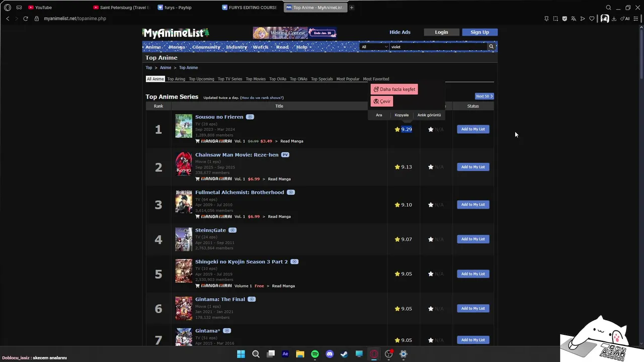Open the tab search magnifier icon
This screenshot has height=362, width=644.
[608, 8]
